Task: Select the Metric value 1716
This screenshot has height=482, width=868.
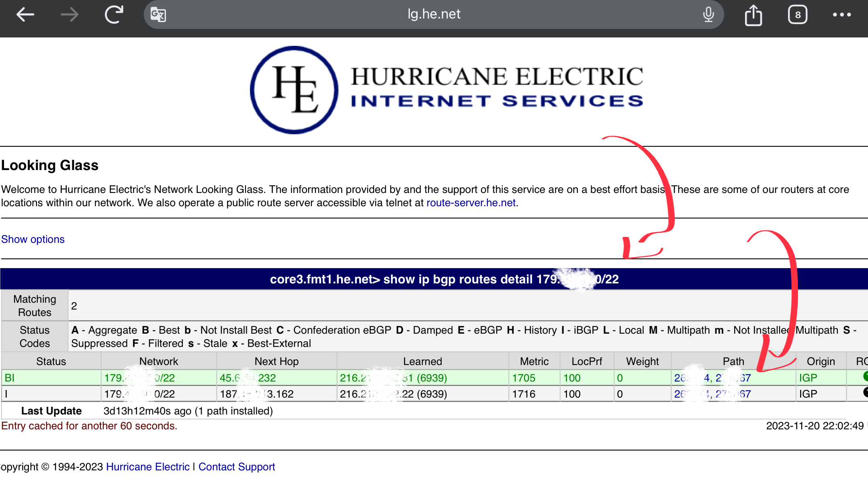Action: click(524, 394)
